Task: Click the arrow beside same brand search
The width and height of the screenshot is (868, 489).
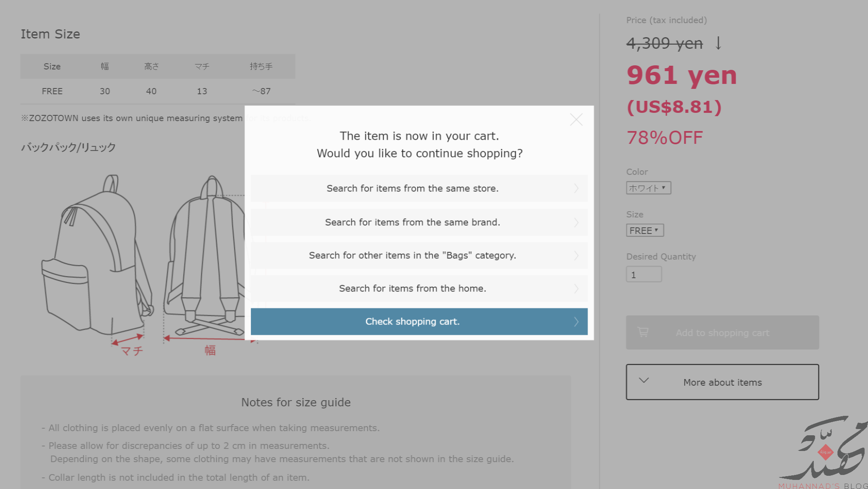Action: coord(576,222)
